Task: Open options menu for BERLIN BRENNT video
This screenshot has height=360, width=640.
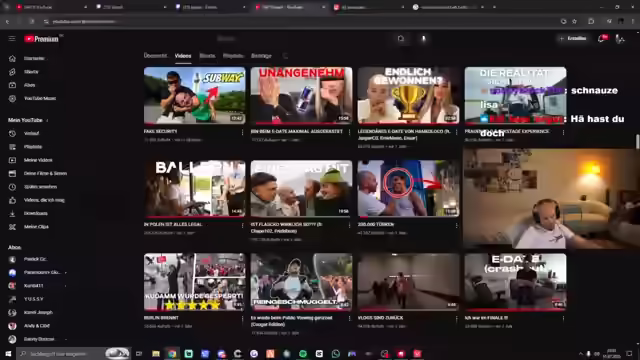Action: pos(242,318)
